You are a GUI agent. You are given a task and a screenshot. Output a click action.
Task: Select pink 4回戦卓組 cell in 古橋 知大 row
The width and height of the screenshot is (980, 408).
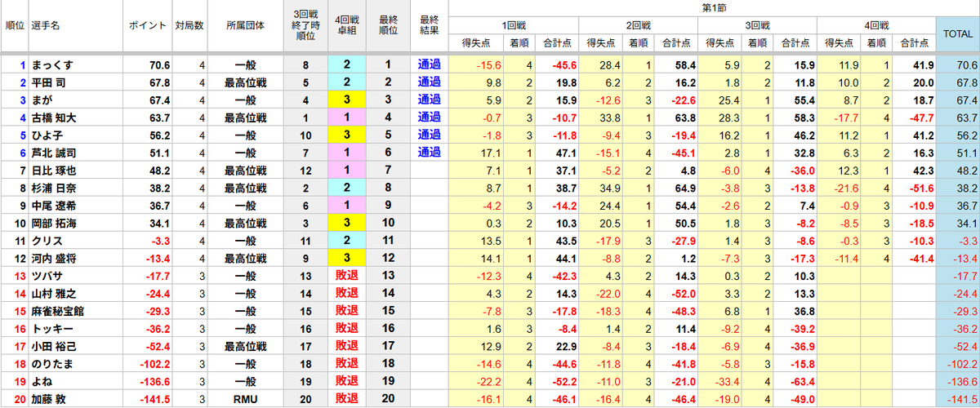coord(346,118)
